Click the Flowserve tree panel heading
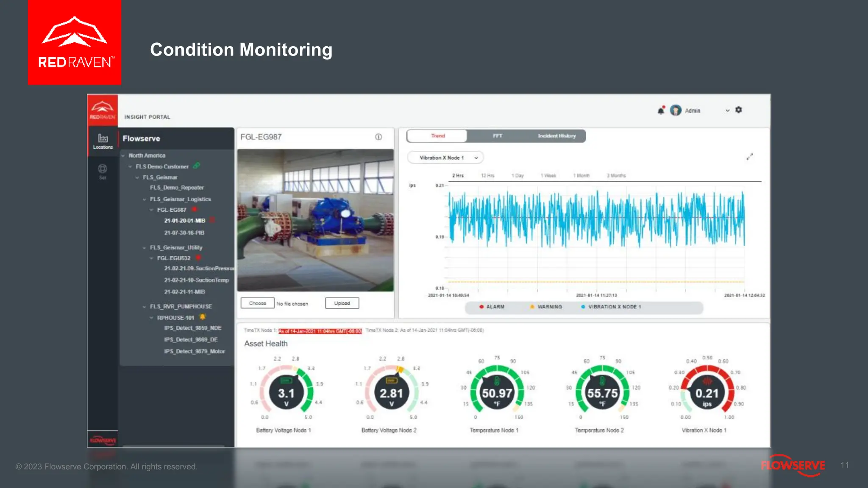Screen dimensions: 868x488 pyautogui.click(x=141, y=139)
